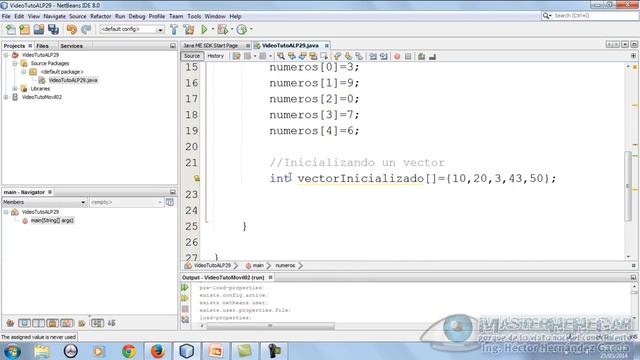The image size is (640, 360).
Task: Click the Shift Line Left editor icon
Action: click(x=373, y=56)
